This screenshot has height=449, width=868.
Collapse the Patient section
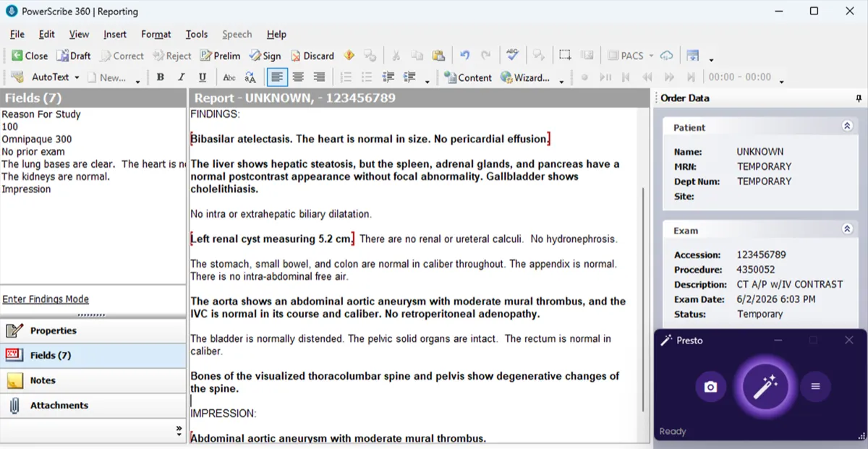tap(847, 126)
